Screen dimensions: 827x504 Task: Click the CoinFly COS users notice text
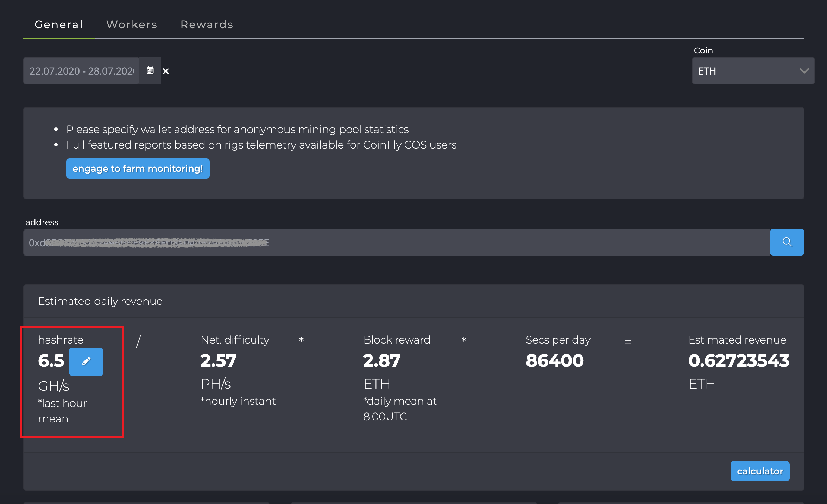tap(261, 145)
